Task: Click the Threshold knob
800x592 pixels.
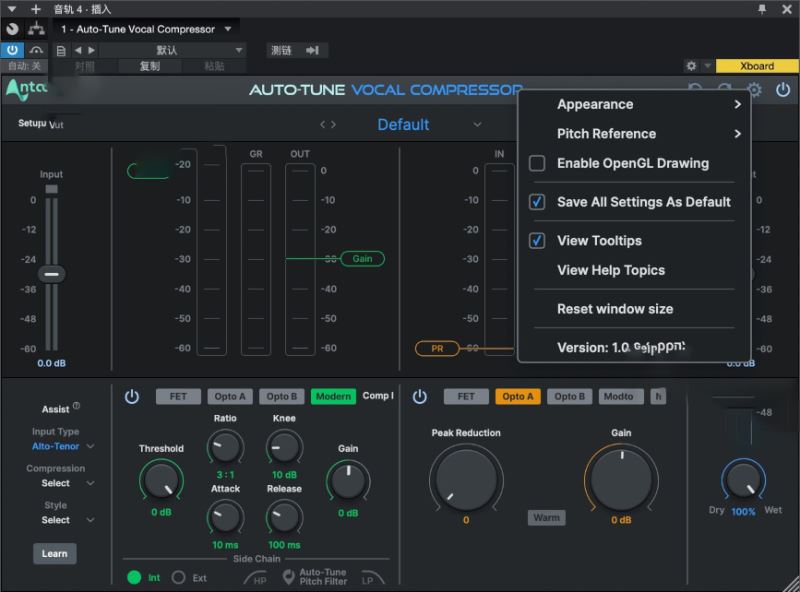Action: coord(161,481)
